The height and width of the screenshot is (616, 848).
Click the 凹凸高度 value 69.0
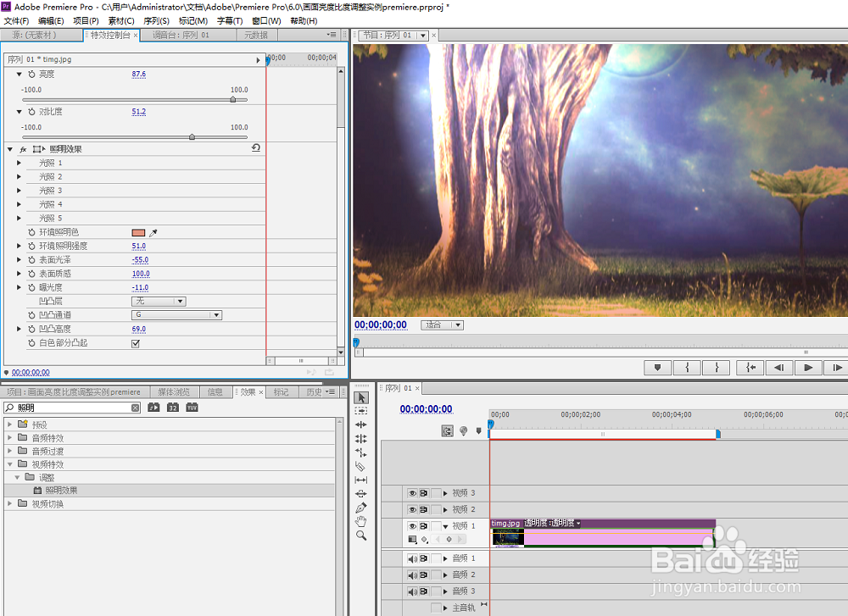[x=139, y=329]
